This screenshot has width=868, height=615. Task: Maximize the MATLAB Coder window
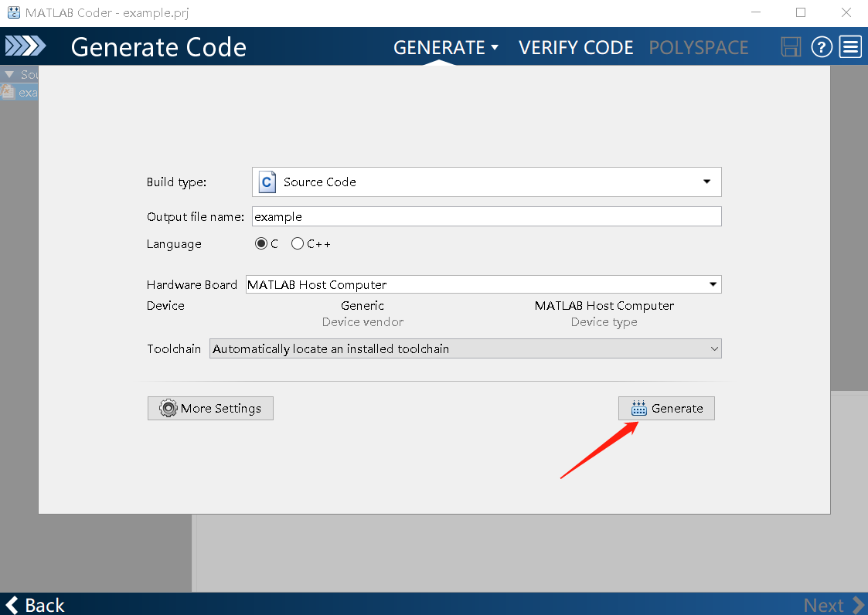pos(801,12)
